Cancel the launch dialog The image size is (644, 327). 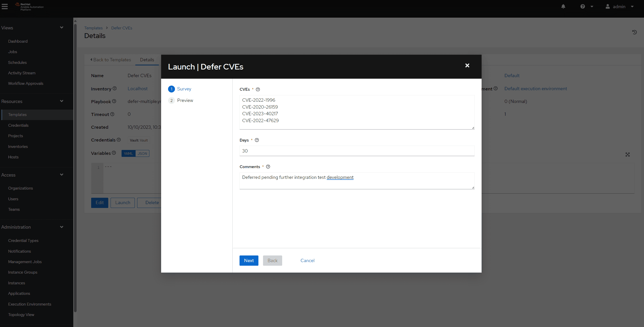[307, 261]
